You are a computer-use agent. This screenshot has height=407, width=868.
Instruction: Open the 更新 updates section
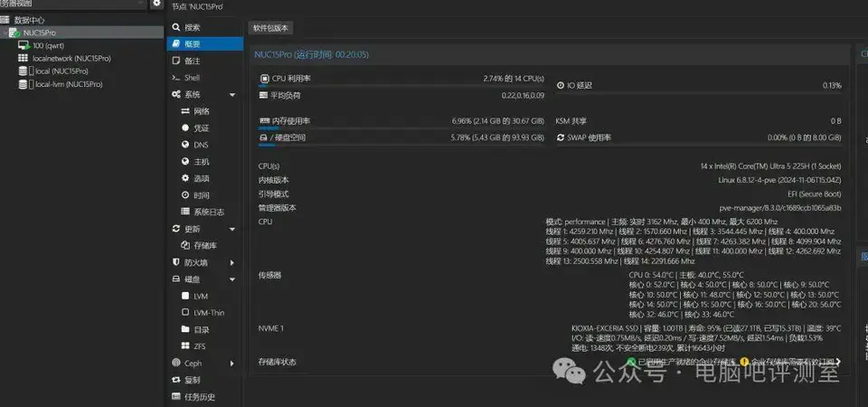[193, 229]
